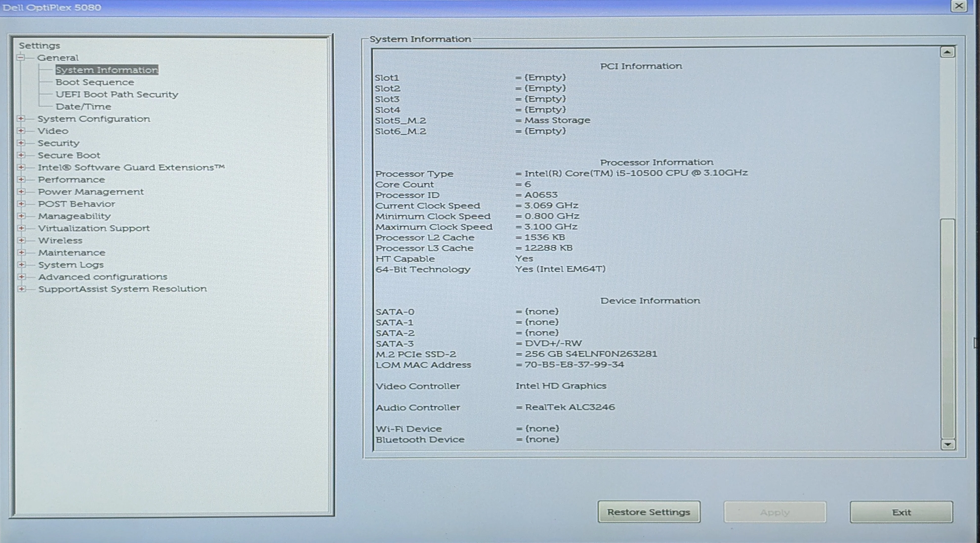Screen dimensions: 980x543
Task: Open the Boot Sequence settings
Action: pyautogui.click(x=95, y=82)
